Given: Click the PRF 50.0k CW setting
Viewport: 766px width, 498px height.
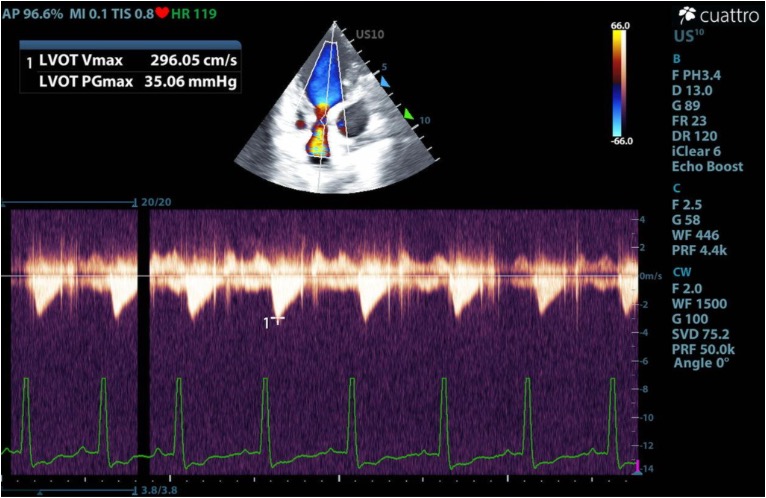Looking at the screenshot, I should (x=703, y=349).
